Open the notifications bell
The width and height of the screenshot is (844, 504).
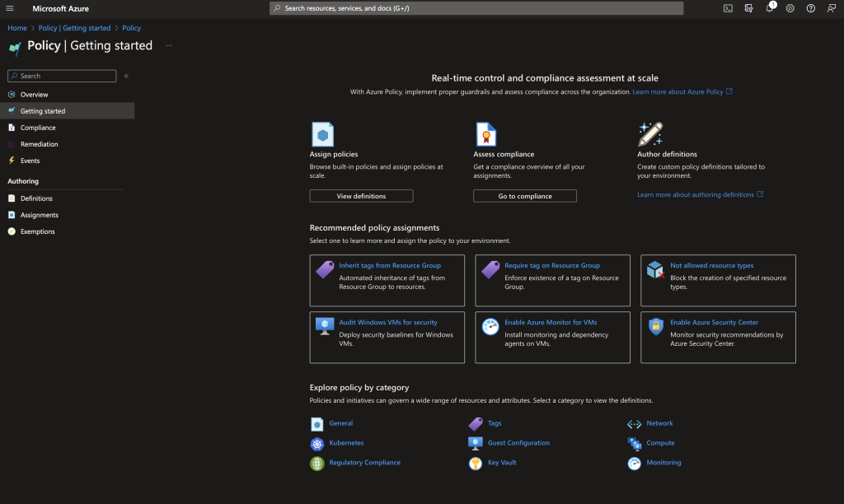point(770,8)
